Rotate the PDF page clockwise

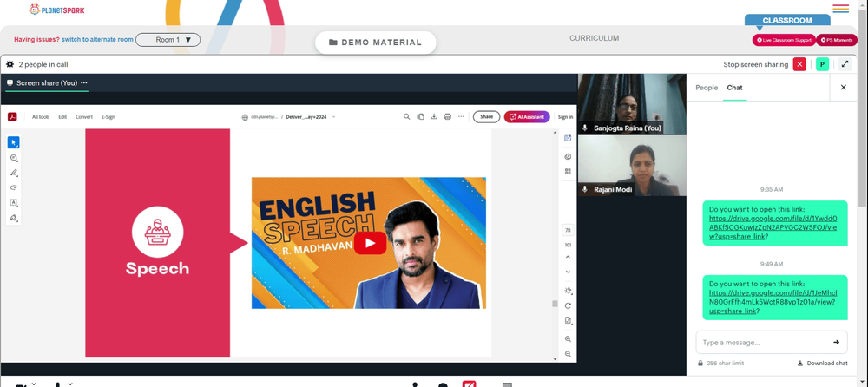click(568, 305)
